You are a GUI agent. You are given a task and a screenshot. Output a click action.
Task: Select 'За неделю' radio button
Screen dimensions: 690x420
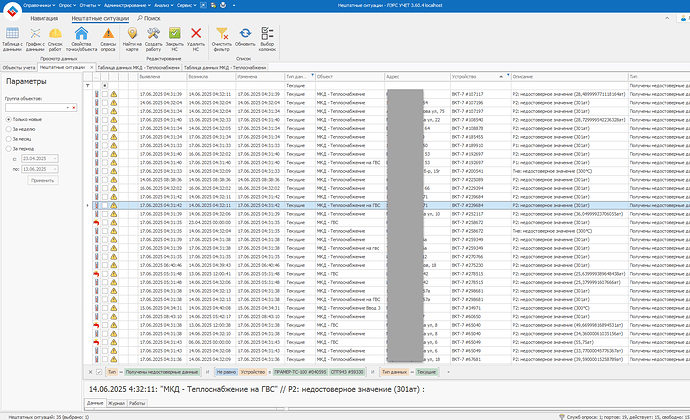tap(8, 129)
